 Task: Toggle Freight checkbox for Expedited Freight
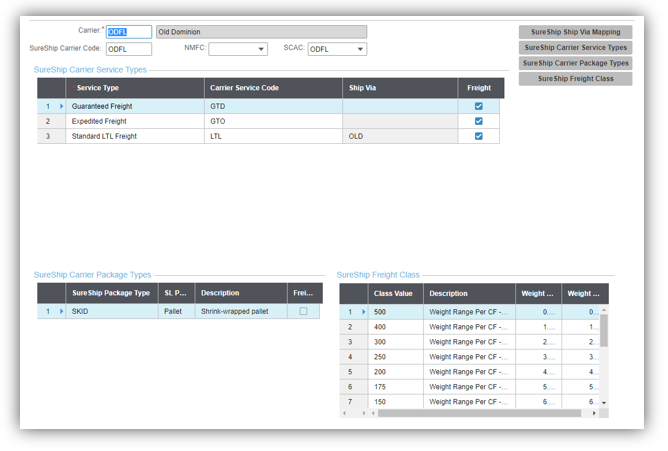click(479, 121)
